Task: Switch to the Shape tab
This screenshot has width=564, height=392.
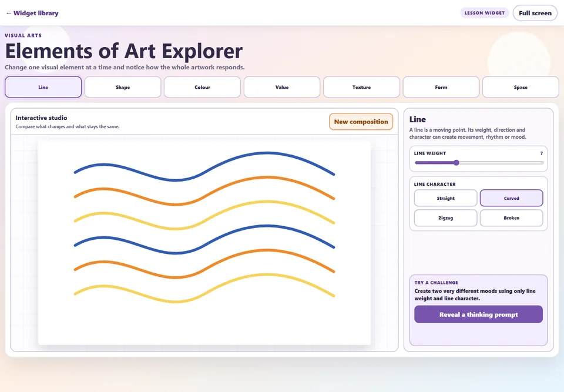Action: click(x=123, y=87)
